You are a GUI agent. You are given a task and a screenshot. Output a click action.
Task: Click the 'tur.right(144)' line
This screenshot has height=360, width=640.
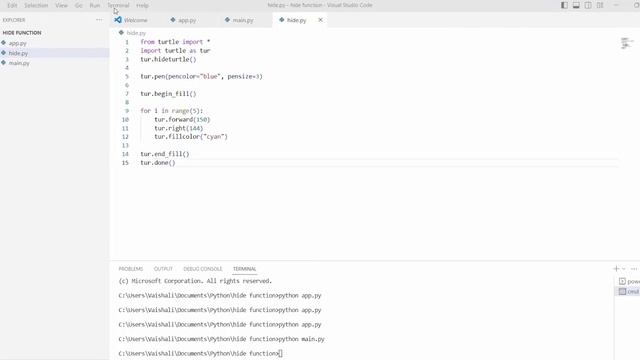[178, 128]
